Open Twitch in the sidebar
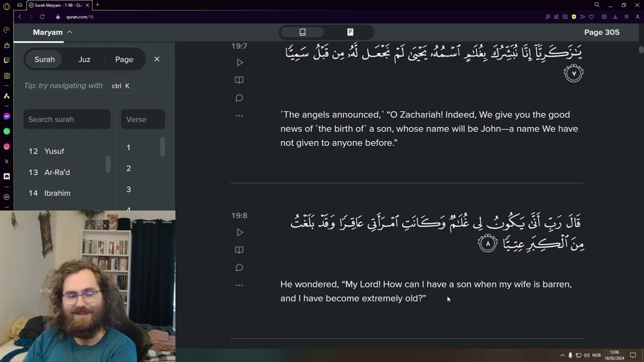 pyautogui.click(x=7, y=60)
